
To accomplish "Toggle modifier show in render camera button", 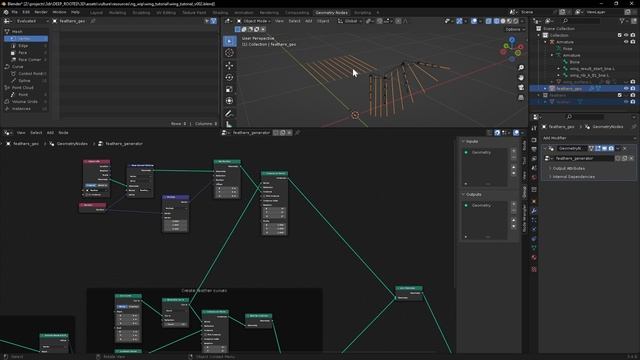I will 611,149.
